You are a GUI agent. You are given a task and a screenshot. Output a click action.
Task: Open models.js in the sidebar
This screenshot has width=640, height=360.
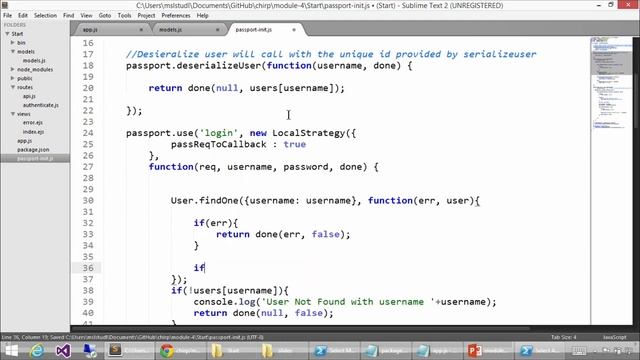tap(34, 60)
